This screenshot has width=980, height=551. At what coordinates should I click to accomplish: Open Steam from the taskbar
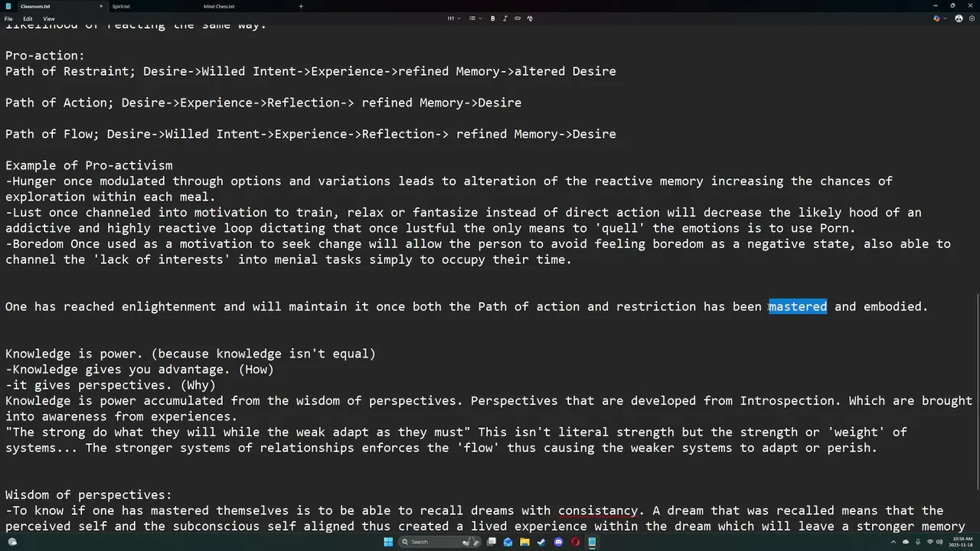[541, 542]
